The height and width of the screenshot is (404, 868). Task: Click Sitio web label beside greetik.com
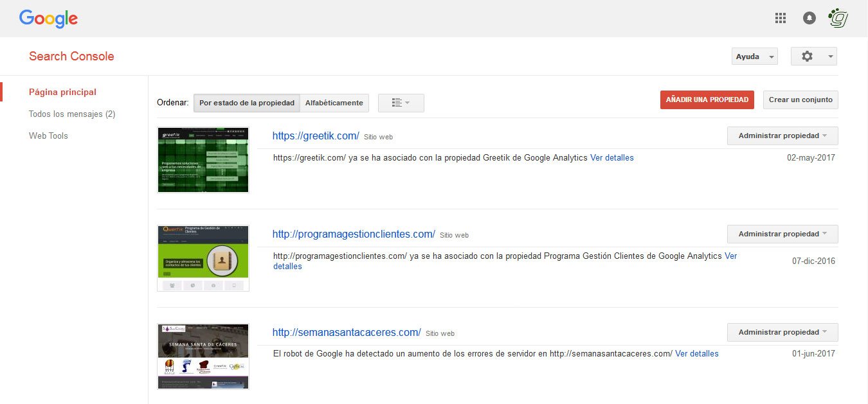378,137
